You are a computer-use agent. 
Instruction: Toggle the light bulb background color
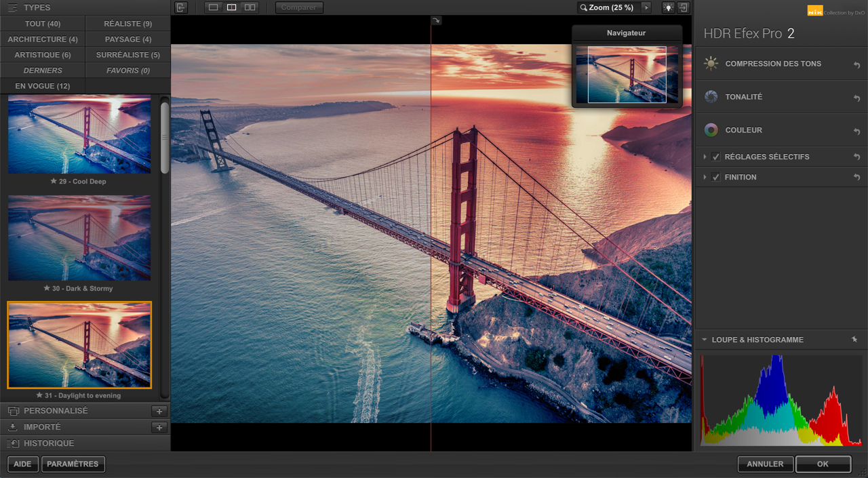[x=668, y=7]
